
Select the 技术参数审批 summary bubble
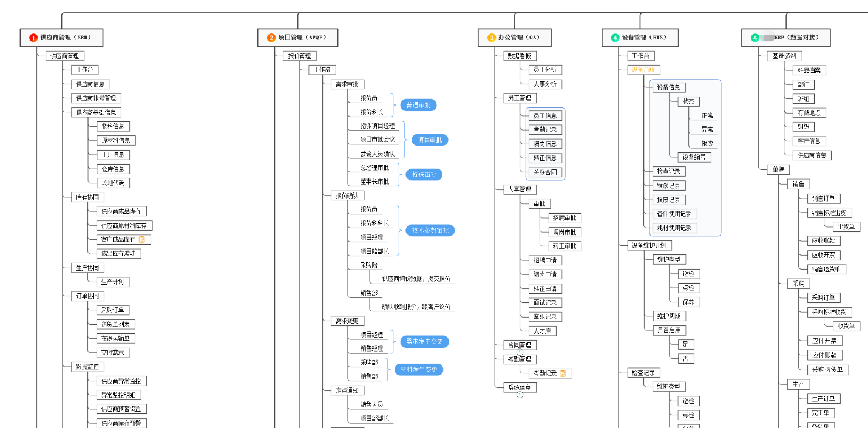(430, 231)
